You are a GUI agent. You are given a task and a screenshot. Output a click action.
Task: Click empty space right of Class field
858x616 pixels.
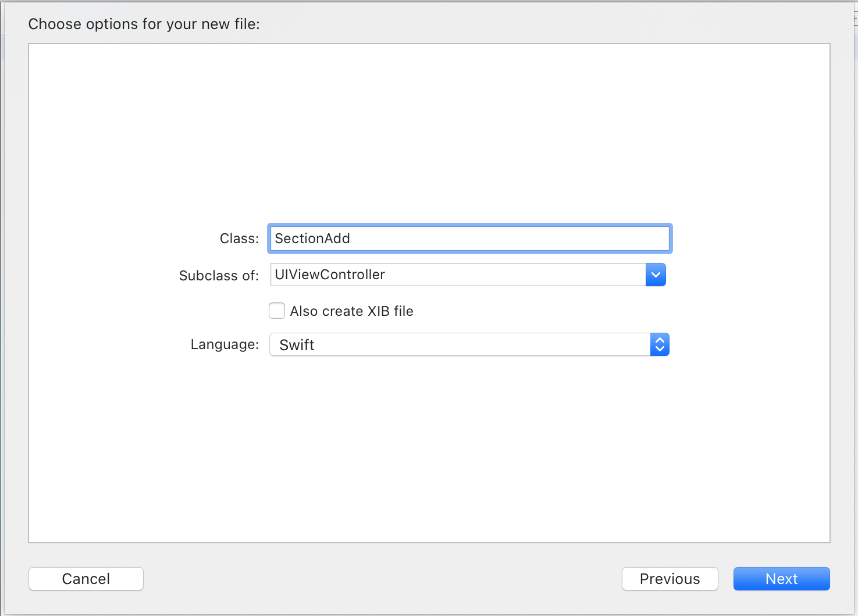[750, 238]
